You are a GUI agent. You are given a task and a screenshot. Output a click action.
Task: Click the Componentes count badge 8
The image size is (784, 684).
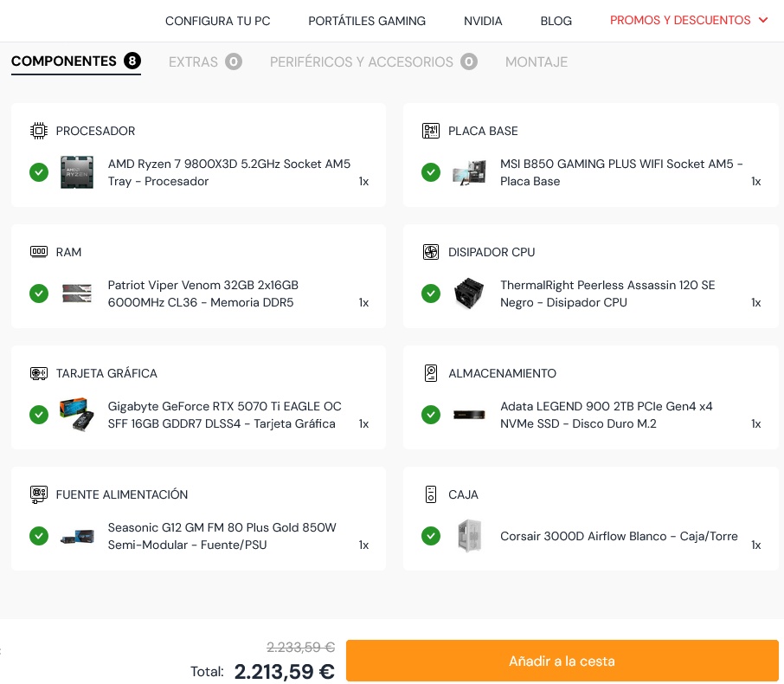[x=132, y=61]
